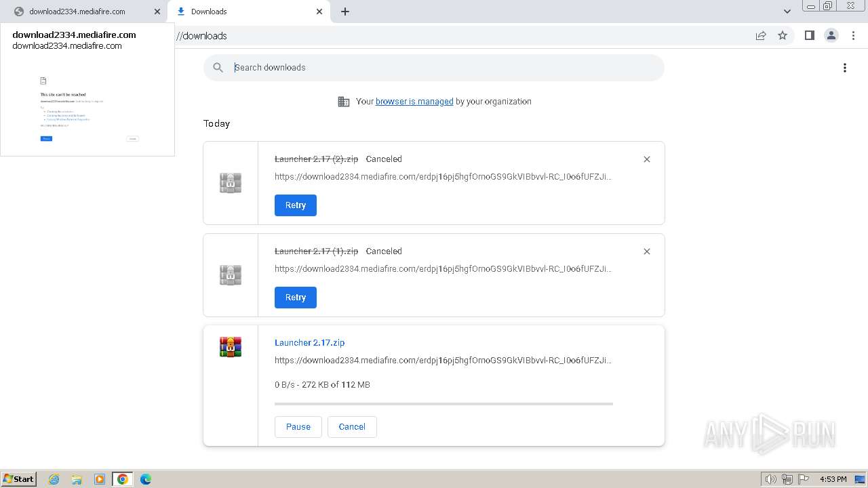This screenshot has width=868, height=488.
Task: Open the 'browser is managed' link
Action: tap(414, 102)
